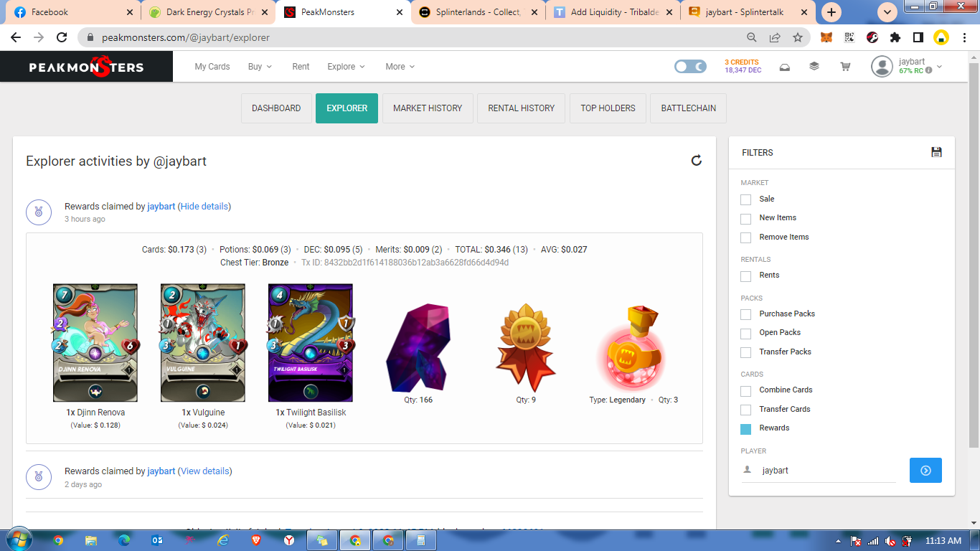Open calculator from the taskbar
This screenshot has height=551, width=980.
coord(421,540)
